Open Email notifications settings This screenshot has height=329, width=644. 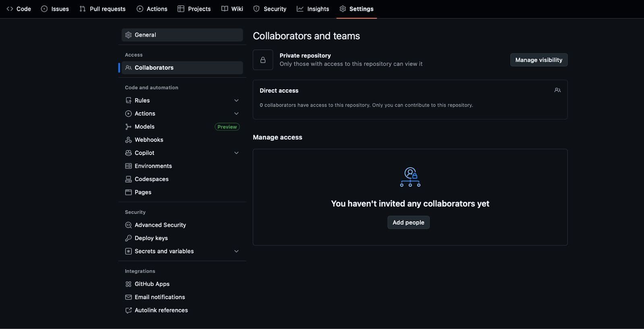point(182,297)
